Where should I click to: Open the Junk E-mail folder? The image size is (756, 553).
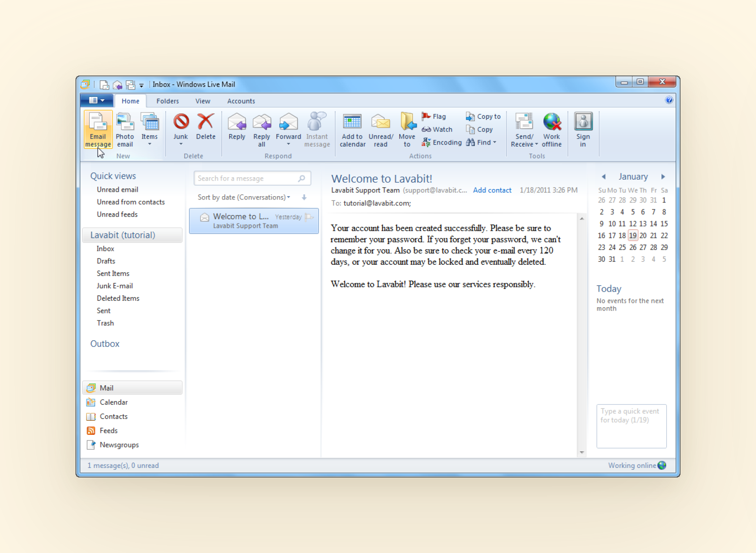[x=114, y=285]
